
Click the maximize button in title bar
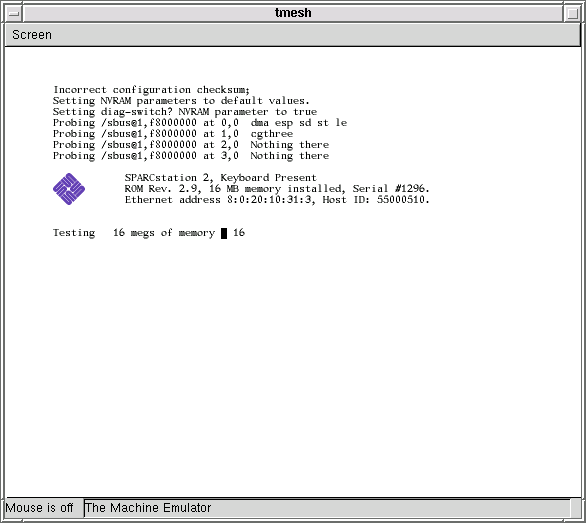coord(572,13)
